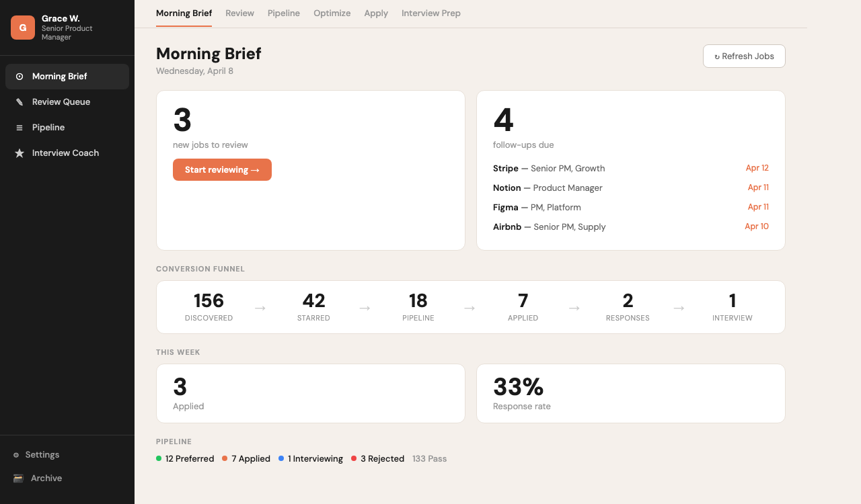The height and width of the screenshot is (504, 861).
Task: Select the Apply menu item
Action: 376,13
